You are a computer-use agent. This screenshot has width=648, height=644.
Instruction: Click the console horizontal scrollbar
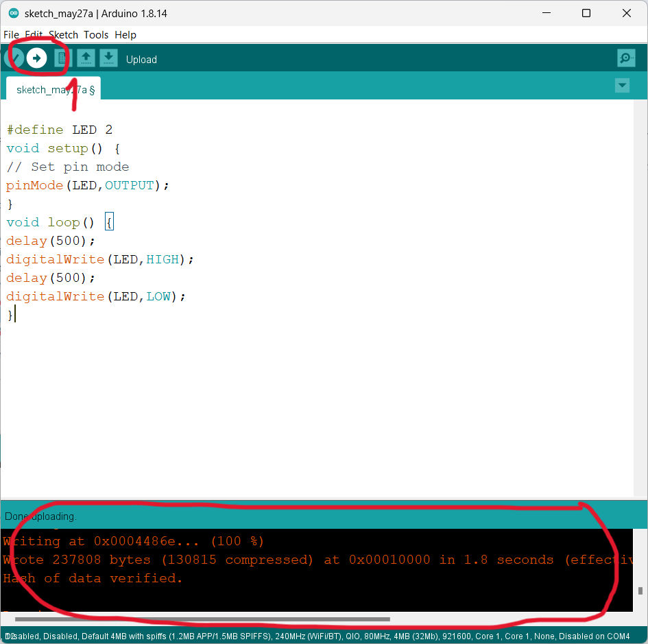[x=202, y=619]
